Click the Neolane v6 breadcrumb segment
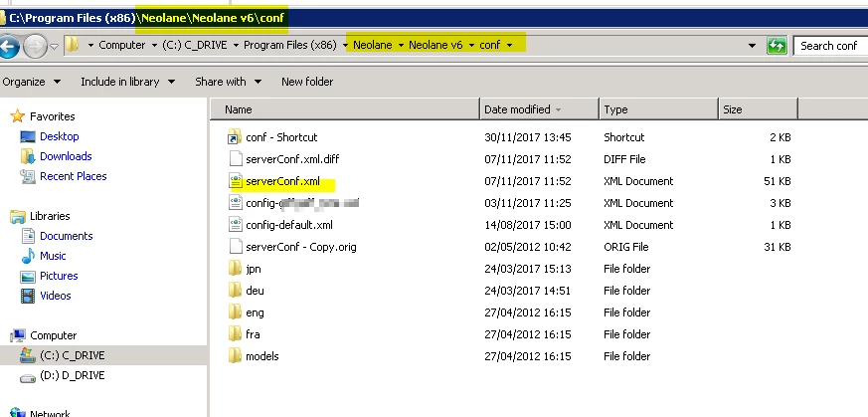Screen dimensions: 868x417 [435, 45]
